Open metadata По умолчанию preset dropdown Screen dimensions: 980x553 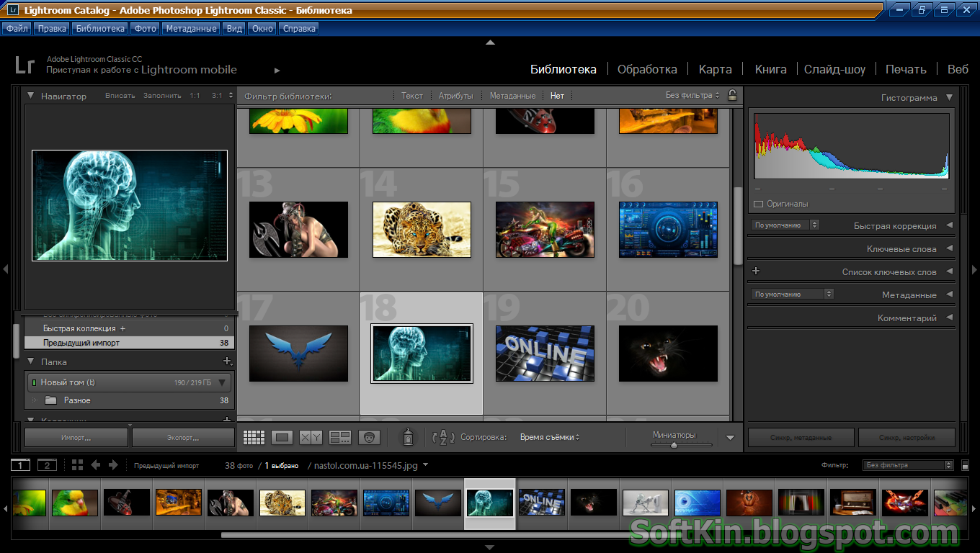793,294
